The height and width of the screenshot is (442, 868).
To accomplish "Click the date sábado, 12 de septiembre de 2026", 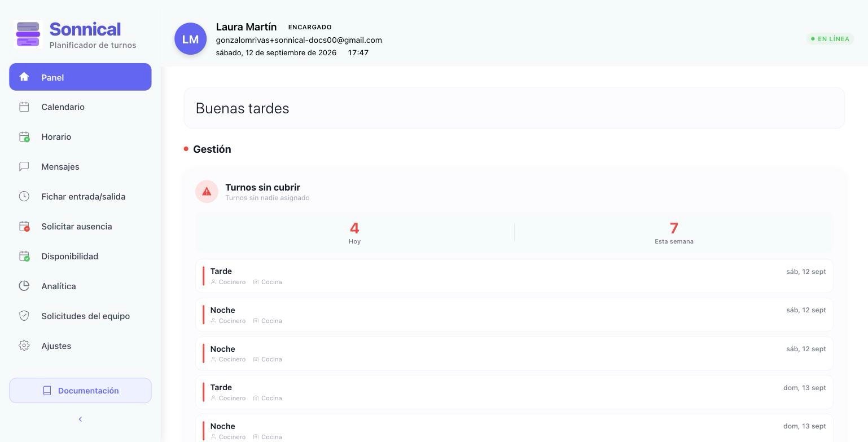I will pyautogui.click(x=276, y=52).
